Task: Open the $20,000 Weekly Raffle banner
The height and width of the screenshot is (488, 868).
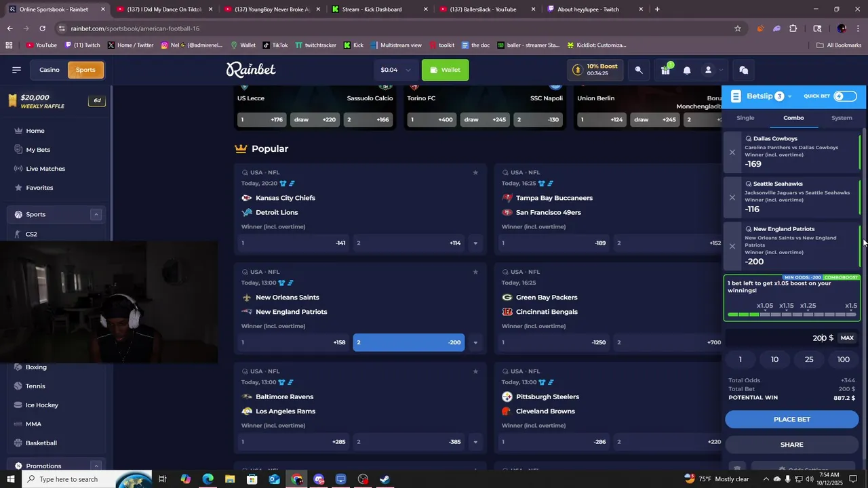Action: click(56, 101)
